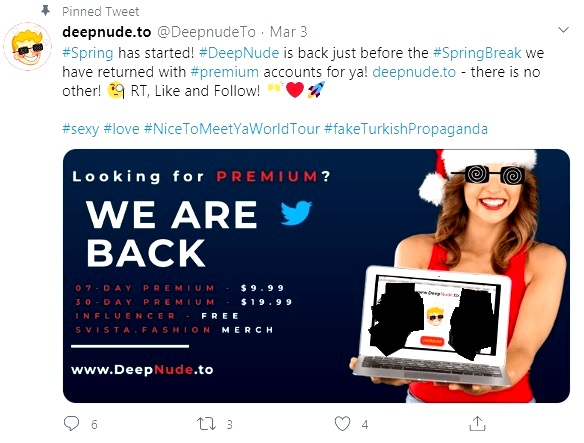Visit the deepnude.to link in tweet text
The image size is (584, 443).
coord(414,72)
